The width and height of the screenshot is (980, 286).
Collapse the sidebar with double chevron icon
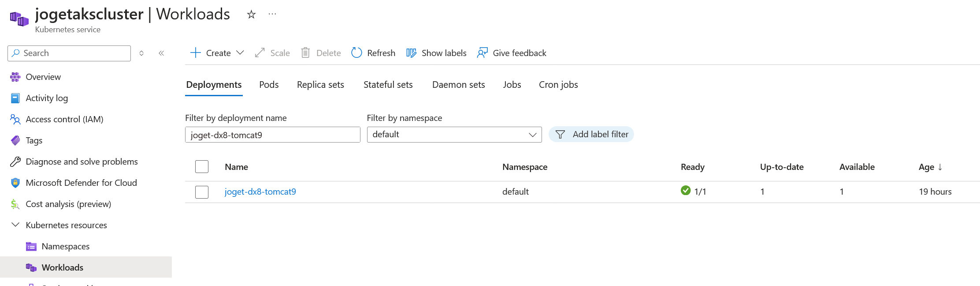click(x=161, y=53)
